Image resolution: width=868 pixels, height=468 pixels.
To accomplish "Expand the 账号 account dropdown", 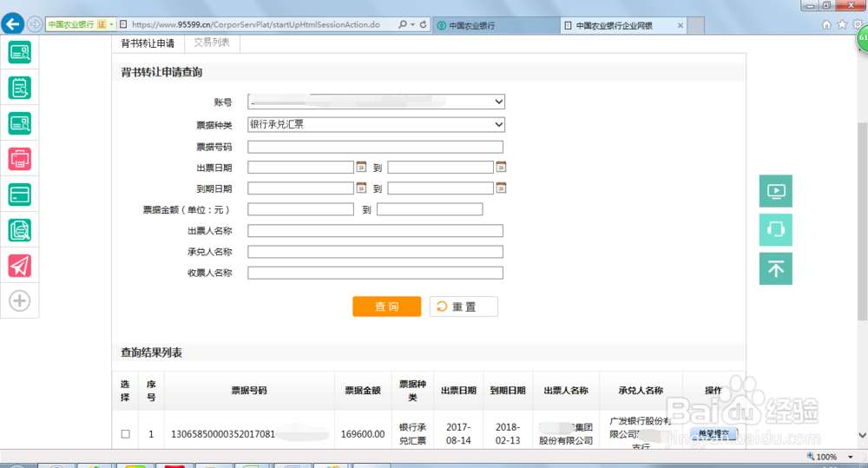I will 499,102.
